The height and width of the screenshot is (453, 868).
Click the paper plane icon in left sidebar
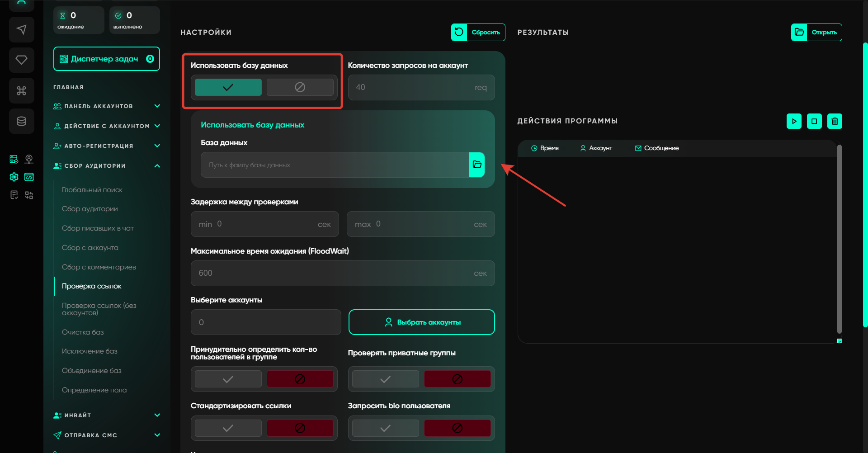(x=21, y=30)
